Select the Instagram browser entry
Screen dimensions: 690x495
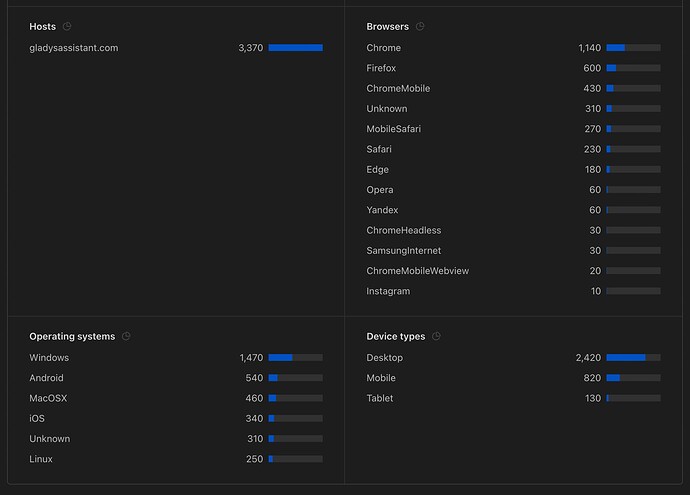click(387, 291)
